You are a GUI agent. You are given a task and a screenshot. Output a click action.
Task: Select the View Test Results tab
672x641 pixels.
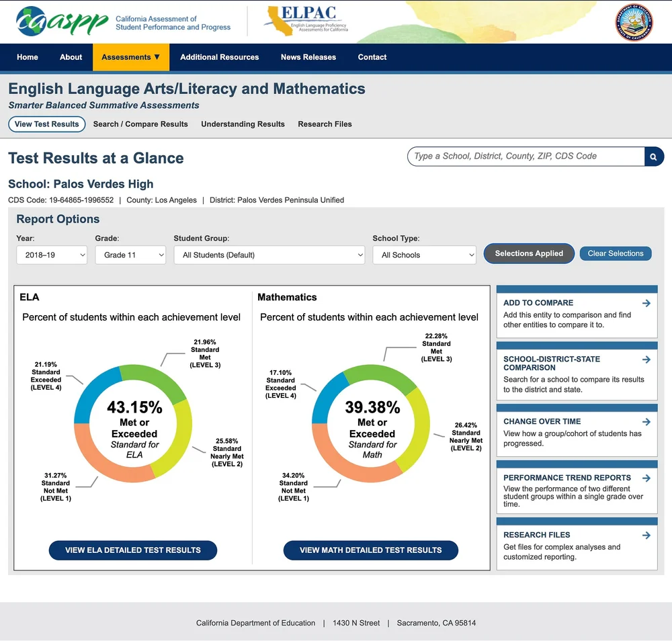[x=47, y=124]
